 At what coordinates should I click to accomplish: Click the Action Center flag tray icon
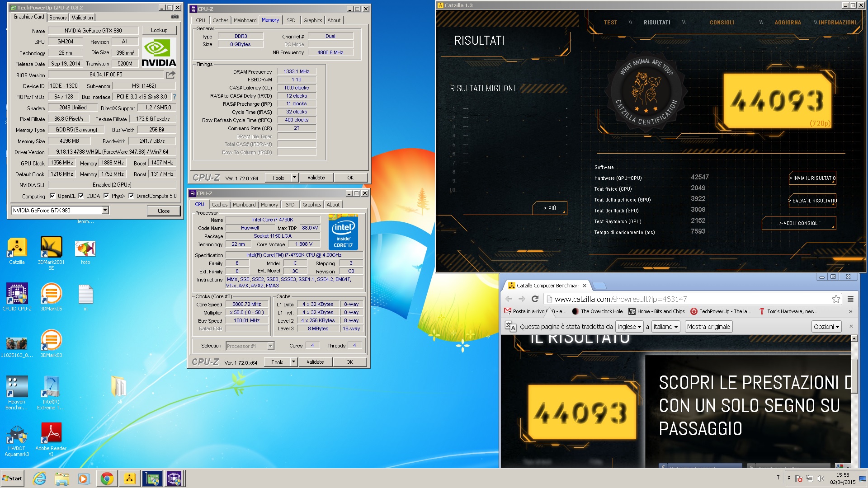[799, 478]
